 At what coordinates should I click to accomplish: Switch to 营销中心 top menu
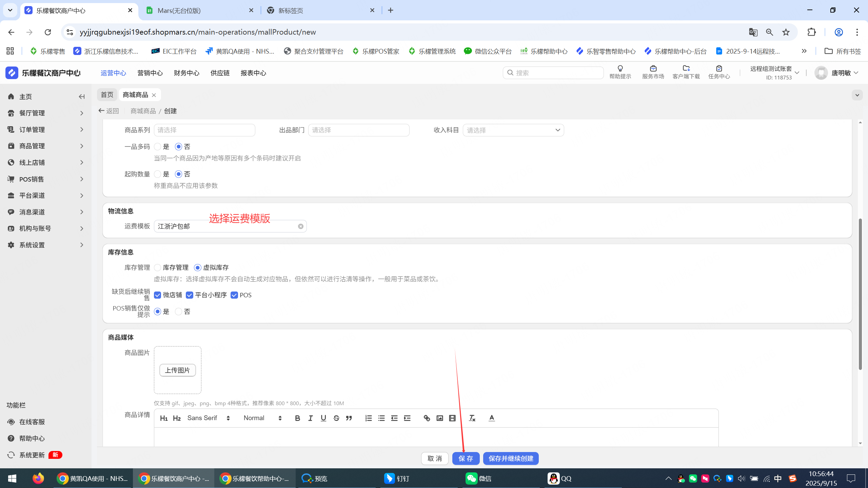tap(150, 73)
